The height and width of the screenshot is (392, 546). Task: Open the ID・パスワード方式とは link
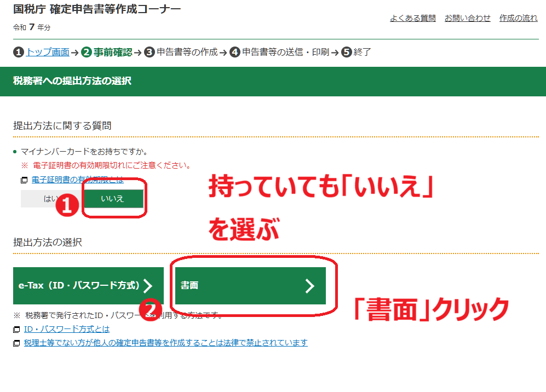pos(66,330)
